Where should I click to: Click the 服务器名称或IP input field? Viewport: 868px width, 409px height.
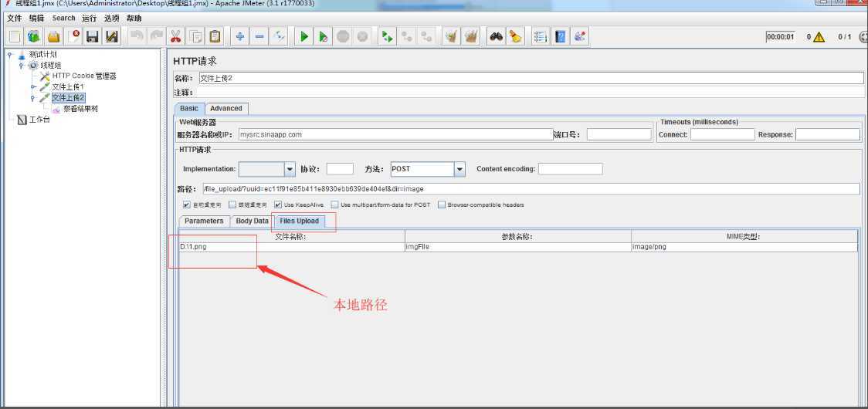click(395, 134)
